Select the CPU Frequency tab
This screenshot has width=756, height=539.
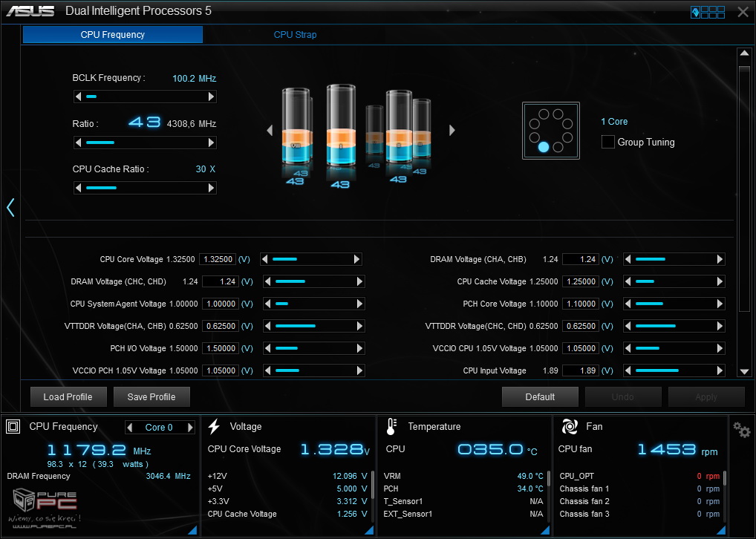(x=113, y=35)
